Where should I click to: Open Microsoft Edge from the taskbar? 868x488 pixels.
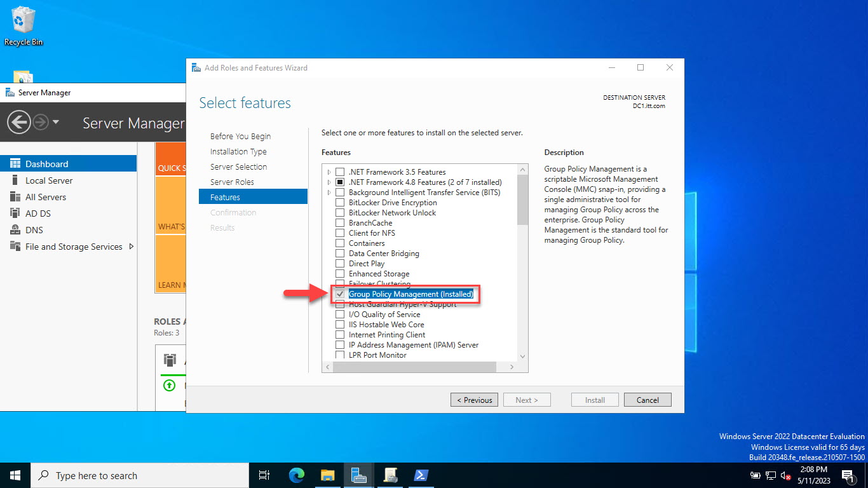[x=297, y=475]
